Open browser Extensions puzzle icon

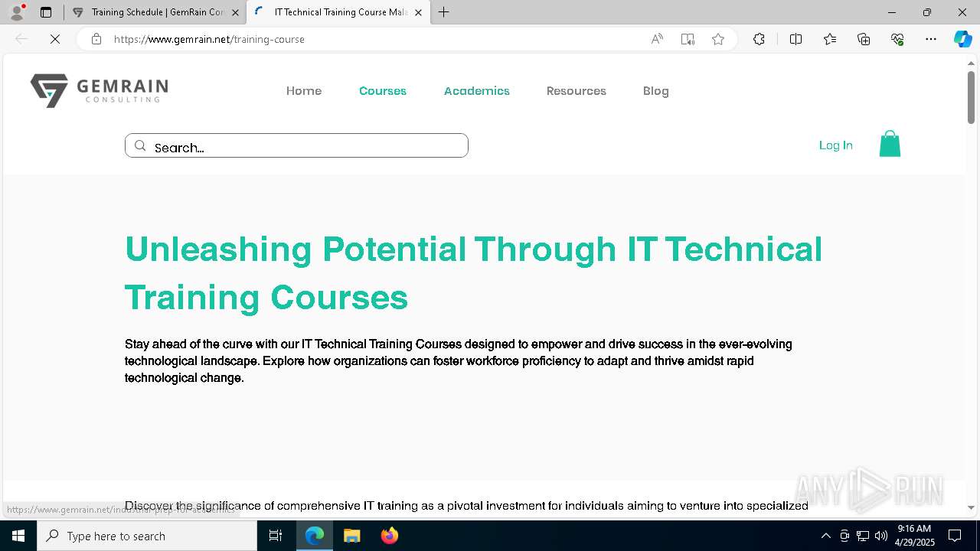[x=759, y=39]
